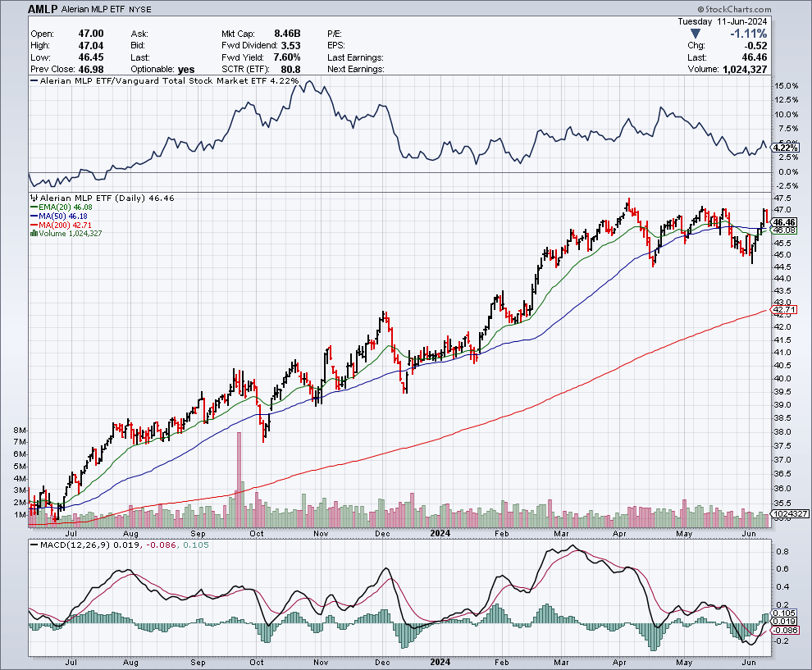Click the EPS label
This screenshot has height=670, width=812.
pos(336,46)
